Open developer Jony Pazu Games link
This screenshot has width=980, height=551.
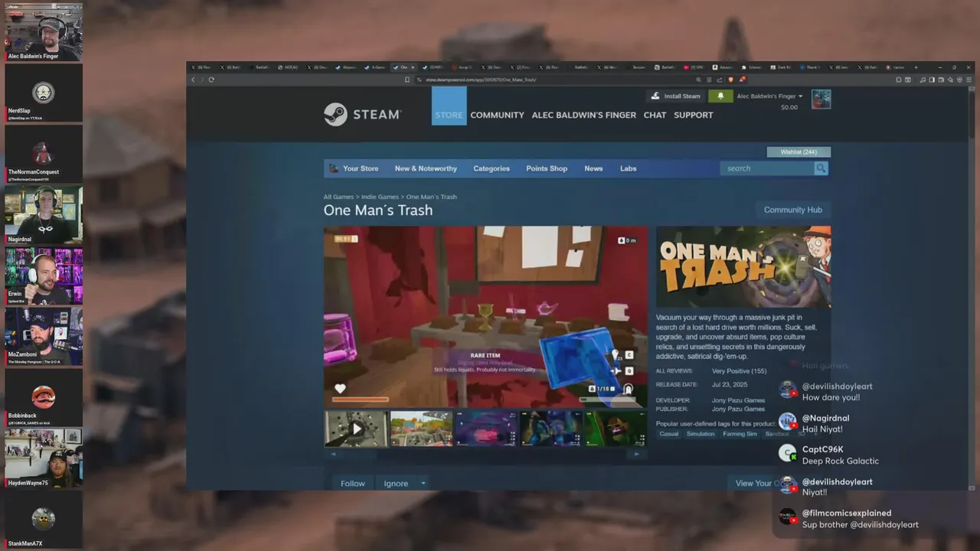coord(738,400)
